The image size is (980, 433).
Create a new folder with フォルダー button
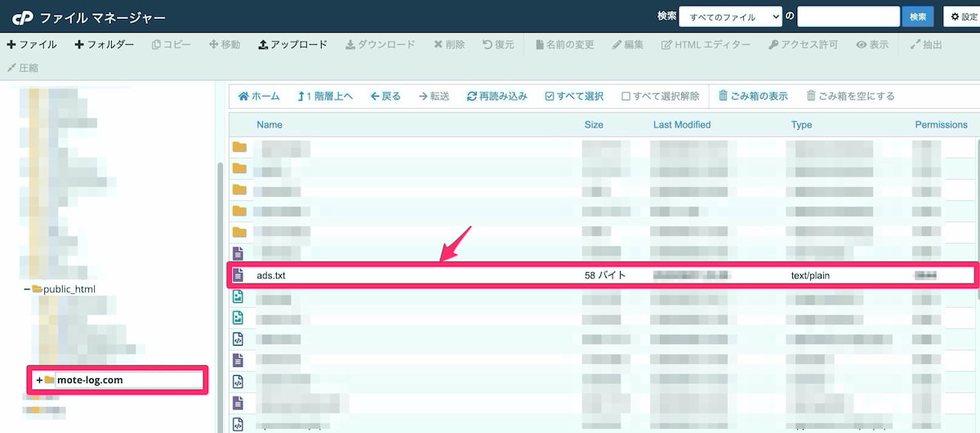pos(104,45)
